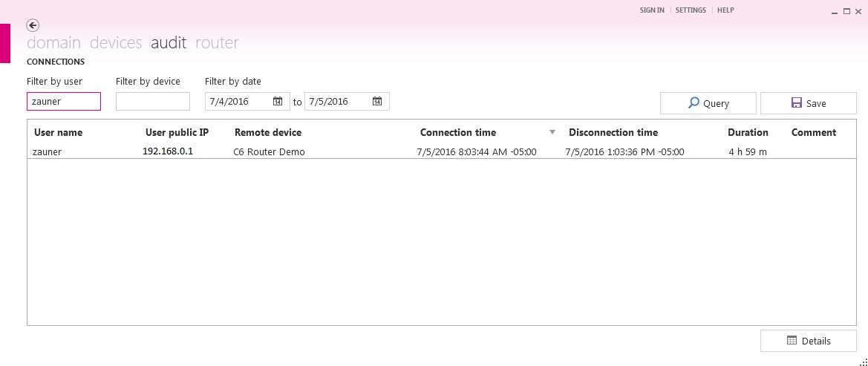
Task: Click the 1:03:36 PM disconnection time cell
Action: point(625,151)
